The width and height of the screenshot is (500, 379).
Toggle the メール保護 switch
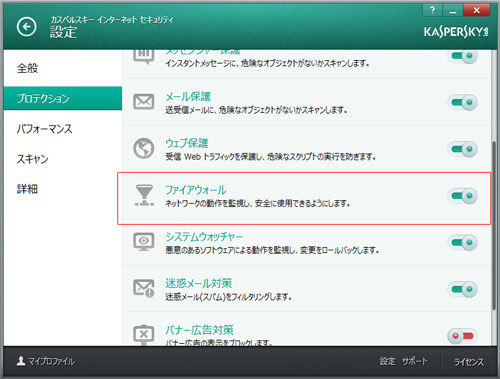[x=463, y=102]
